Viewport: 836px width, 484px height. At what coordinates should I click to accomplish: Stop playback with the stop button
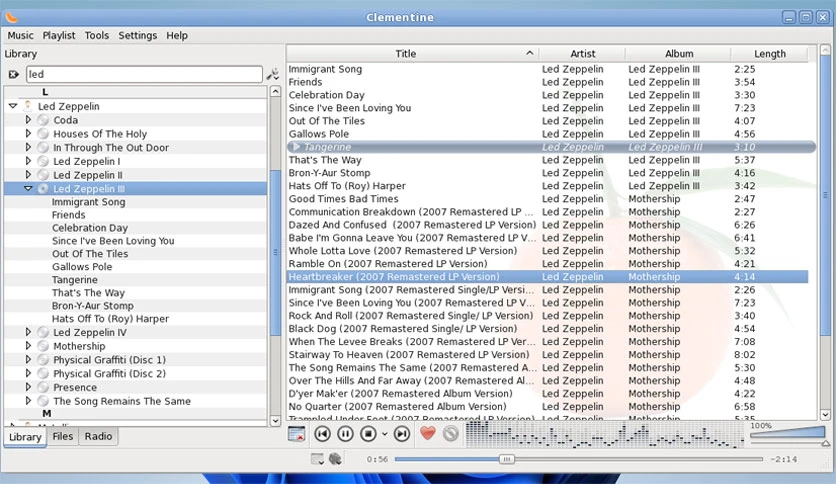pyautogui.click(x=368, y=434)
